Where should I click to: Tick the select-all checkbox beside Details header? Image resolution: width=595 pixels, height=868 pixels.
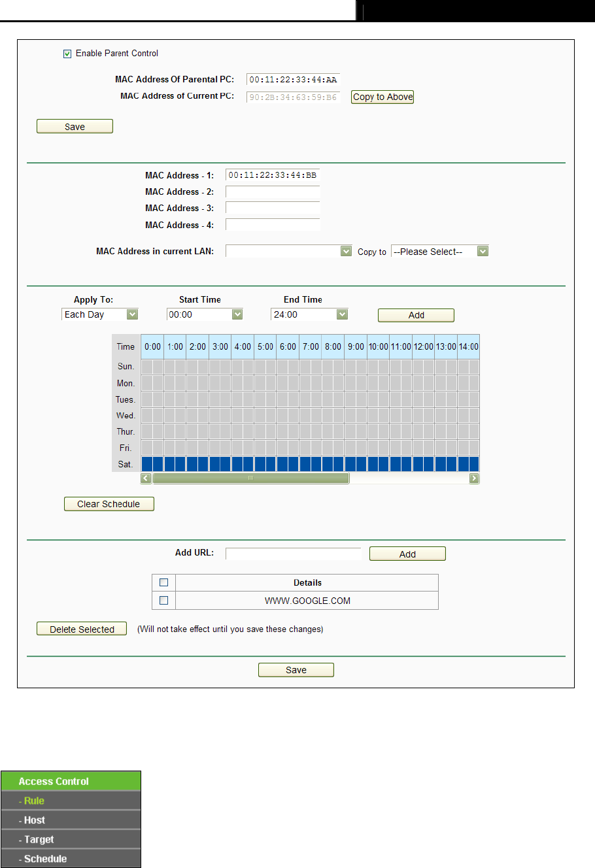coord(164,582)
